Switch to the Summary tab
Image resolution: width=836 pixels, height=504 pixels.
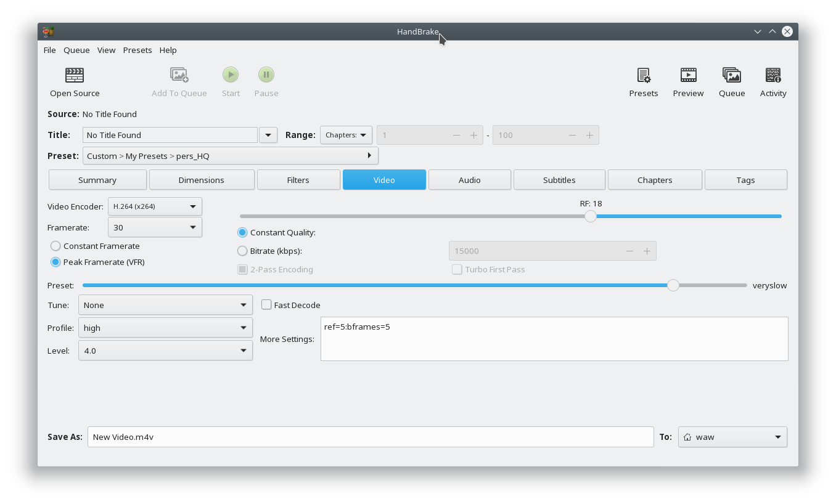pos(97,180)
